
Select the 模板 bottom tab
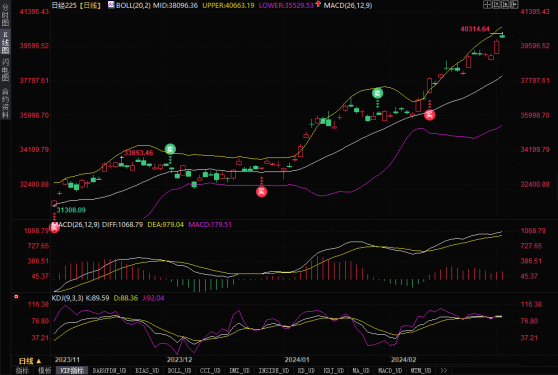(44, 371)
